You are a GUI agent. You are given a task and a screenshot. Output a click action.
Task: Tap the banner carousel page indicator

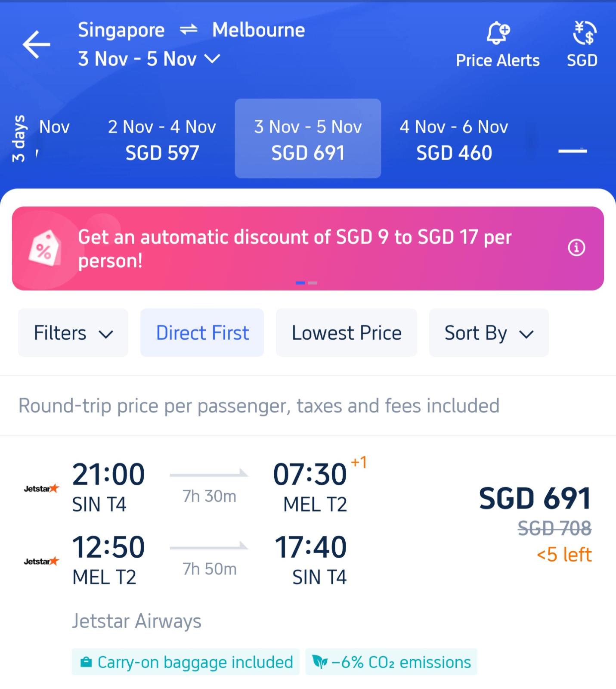tap(306, 283)
